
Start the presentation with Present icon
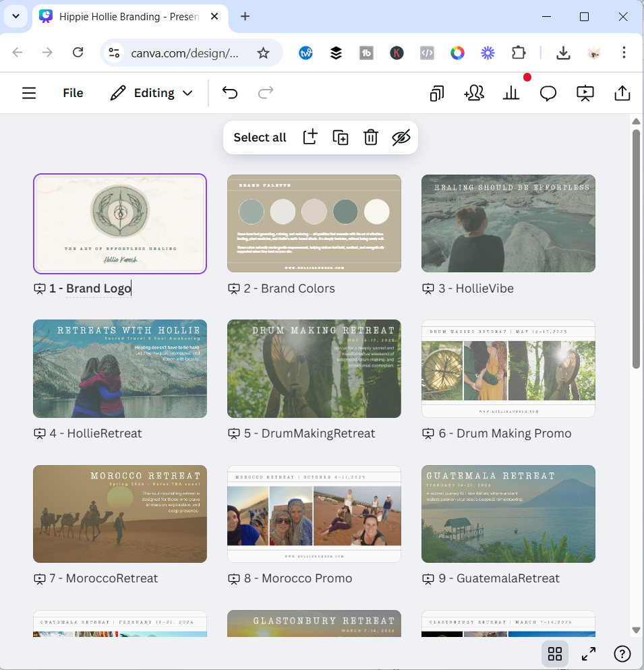click(x=585, y=93)
